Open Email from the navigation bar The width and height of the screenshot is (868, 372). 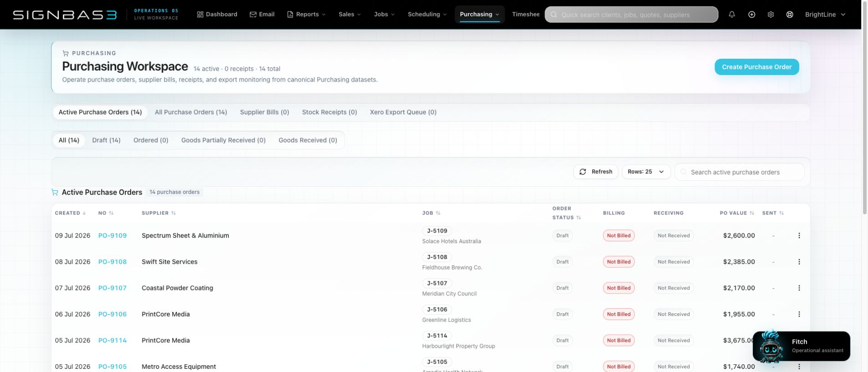pyautogui.click(x=262, y=15)
